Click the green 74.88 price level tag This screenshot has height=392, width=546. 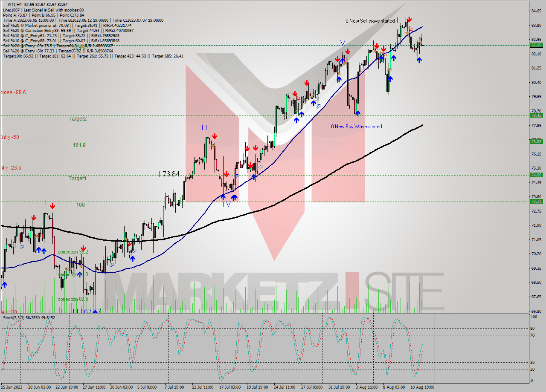click(x=536, y=175)
